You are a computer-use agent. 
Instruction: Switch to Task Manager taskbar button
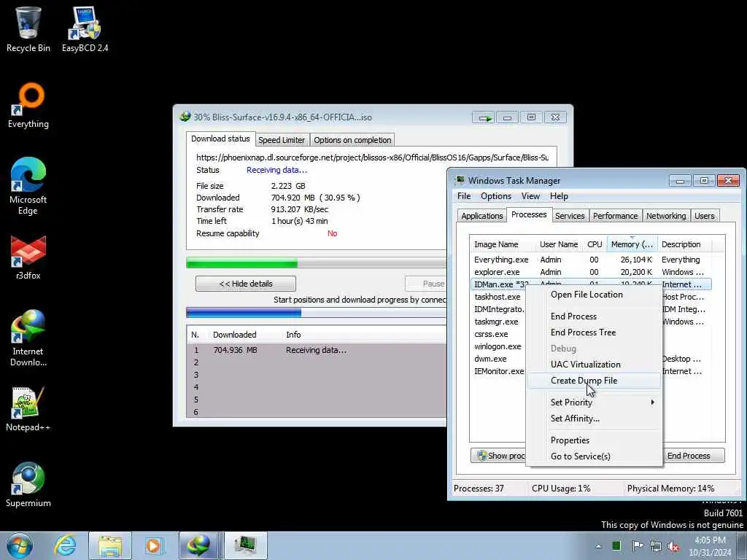pos(246,545)
